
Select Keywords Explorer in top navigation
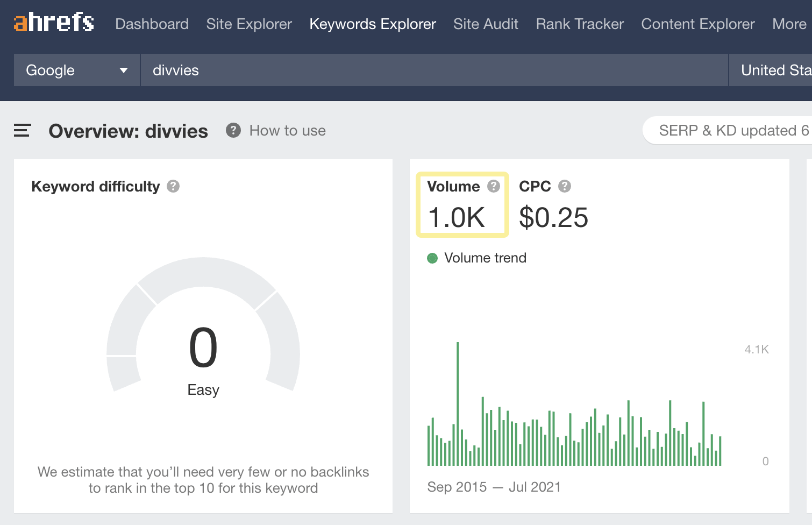tap(373, 24)
